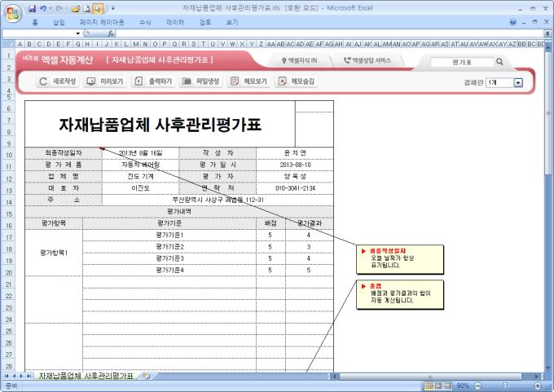Click the 미리보기 button
This screenshot has width=554, height=392.
tap(105, 81)
